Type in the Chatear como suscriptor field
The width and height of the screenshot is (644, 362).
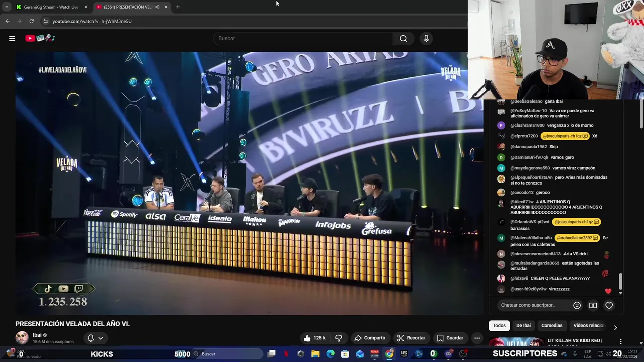(x=534, y=305)
